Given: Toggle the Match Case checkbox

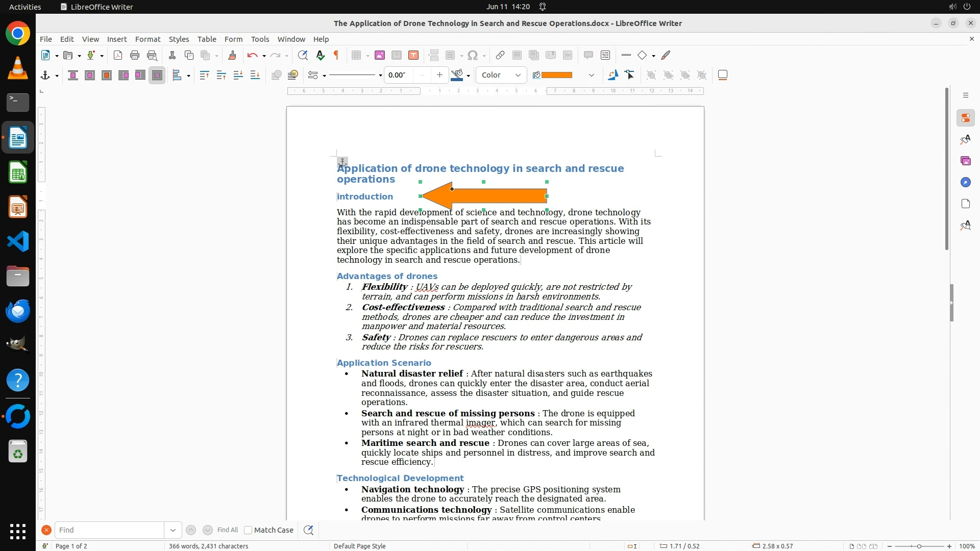Looking at the screenshot, I should tap(248, 530).
